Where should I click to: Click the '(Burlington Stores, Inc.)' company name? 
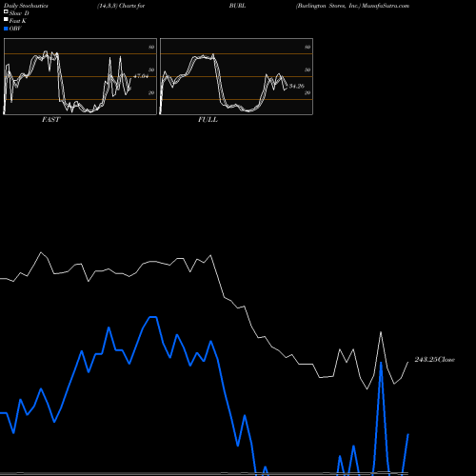pos(328,6)
